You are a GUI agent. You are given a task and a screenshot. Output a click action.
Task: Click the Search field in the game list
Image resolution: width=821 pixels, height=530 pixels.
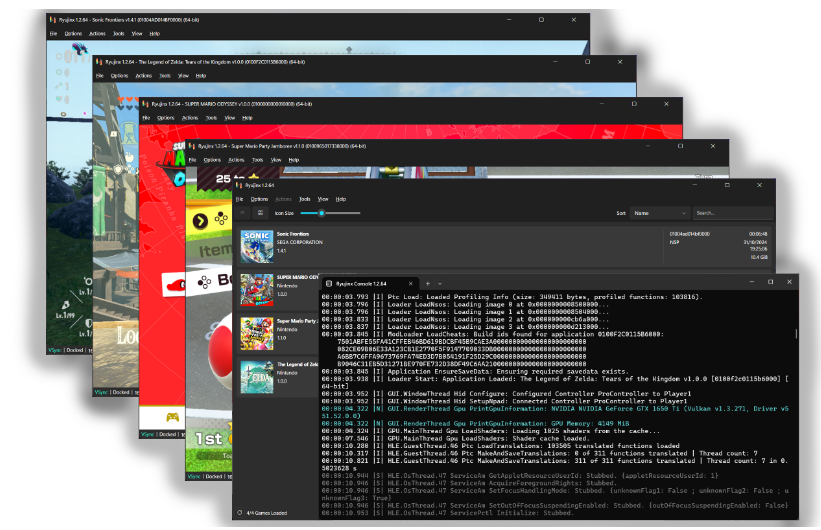point(731,213)
